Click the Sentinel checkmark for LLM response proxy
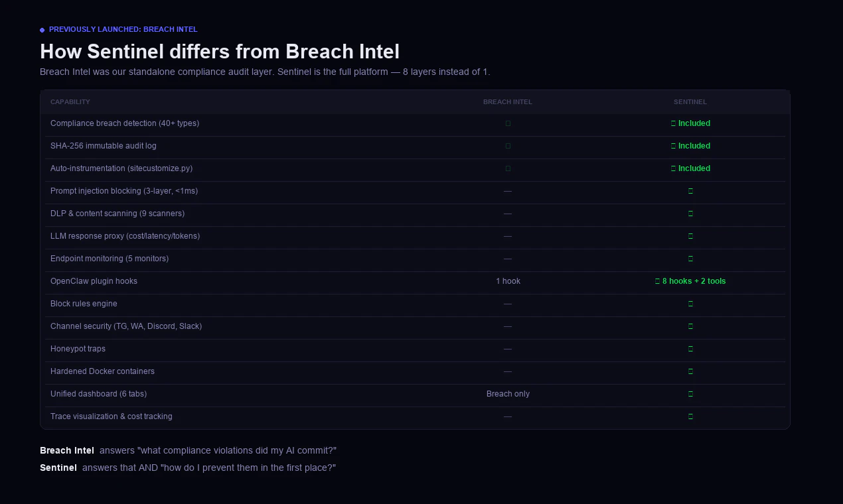This screenshot has height=504, width=843. pos(690,236)
